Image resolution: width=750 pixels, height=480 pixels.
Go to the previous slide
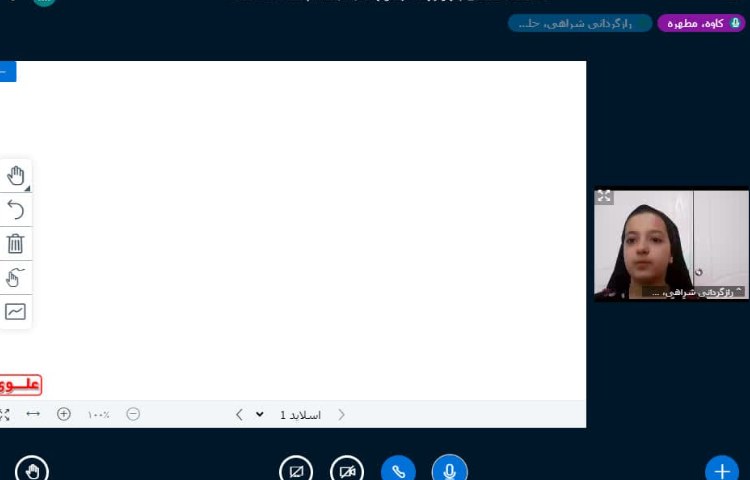point(342,414)
